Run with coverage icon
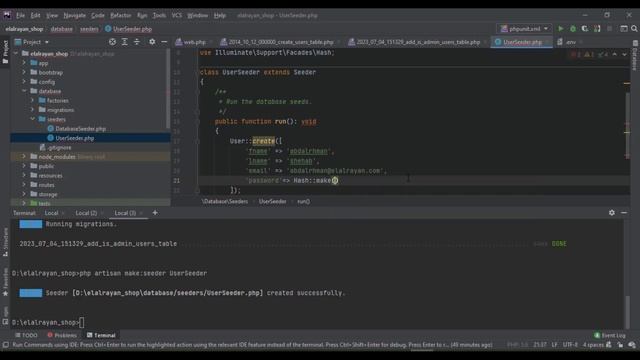Viewport: 640px width, 360px height. (x=585, y=29)
